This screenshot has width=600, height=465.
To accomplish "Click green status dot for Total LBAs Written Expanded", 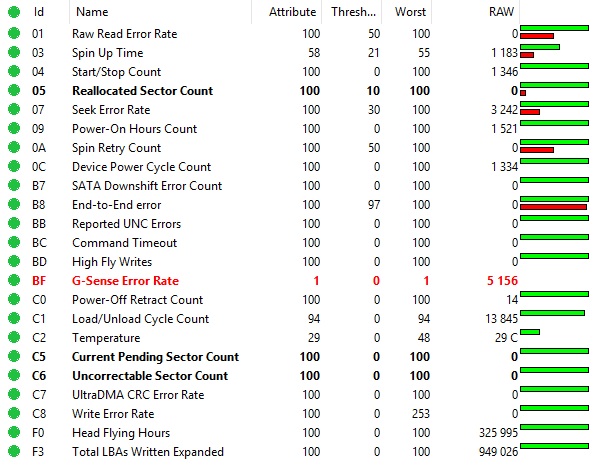I will tap(14, 452).
